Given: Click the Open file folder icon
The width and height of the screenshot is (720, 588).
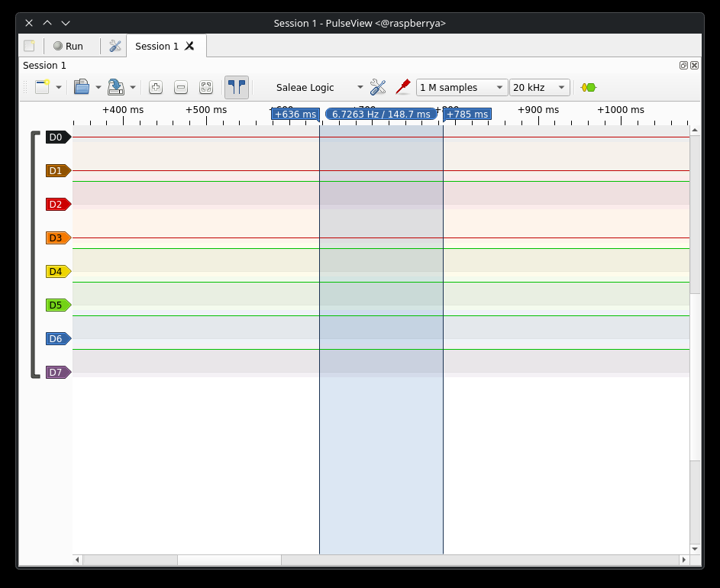Looking at the screenshot, I should tap(82, 87).
